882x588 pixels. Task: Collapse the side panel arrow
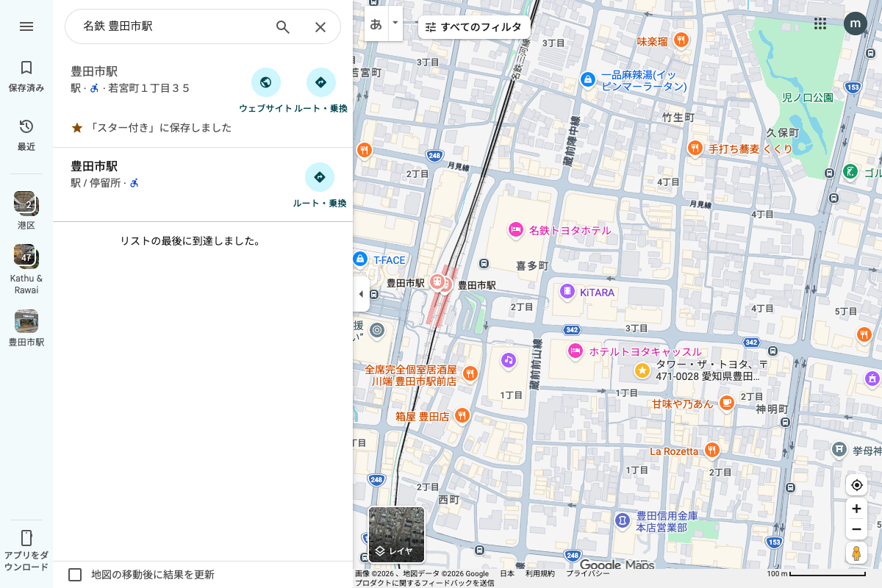[361, 294]
